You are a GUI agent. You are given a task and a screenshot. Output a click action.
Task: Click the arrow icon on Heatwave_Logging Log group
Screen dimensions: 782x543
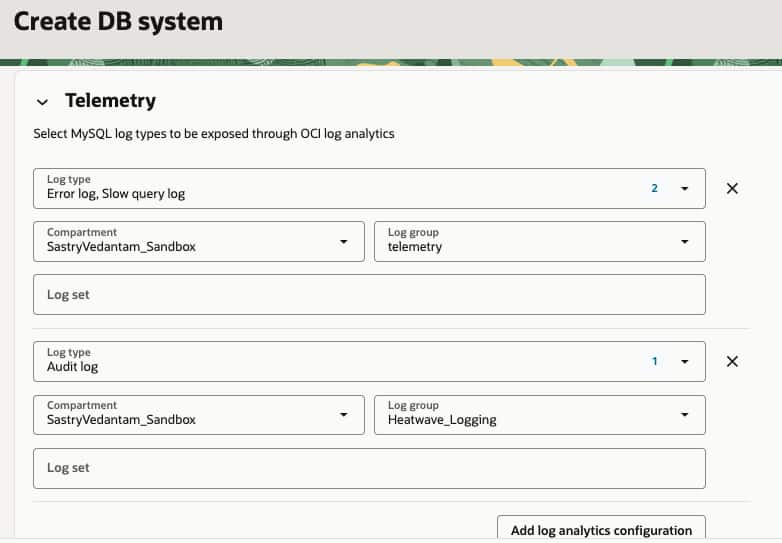pos(685,414)
